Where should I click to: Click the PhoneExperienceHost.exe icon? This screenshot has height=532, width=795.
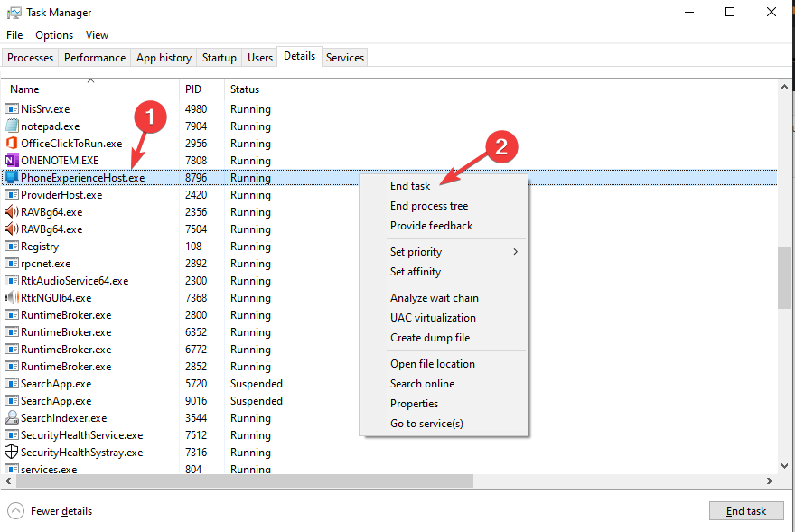12,178
